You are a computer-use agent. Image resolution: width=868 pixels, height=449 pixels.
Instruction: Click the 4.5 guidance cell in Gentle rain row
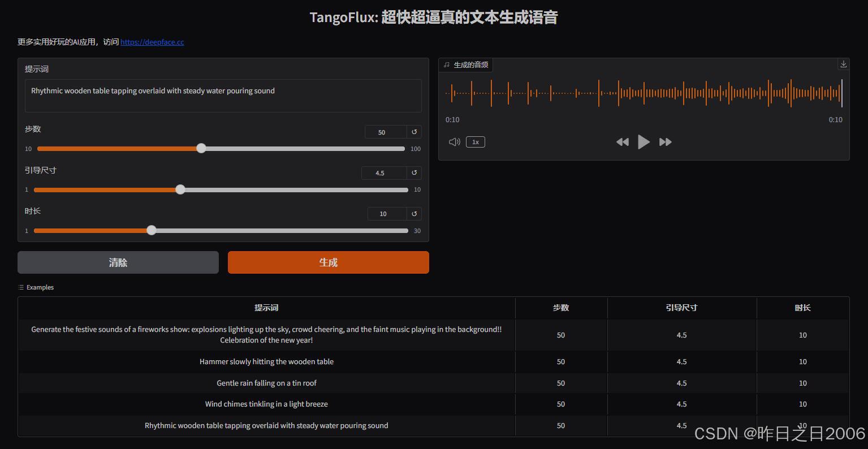coord(681,383)
